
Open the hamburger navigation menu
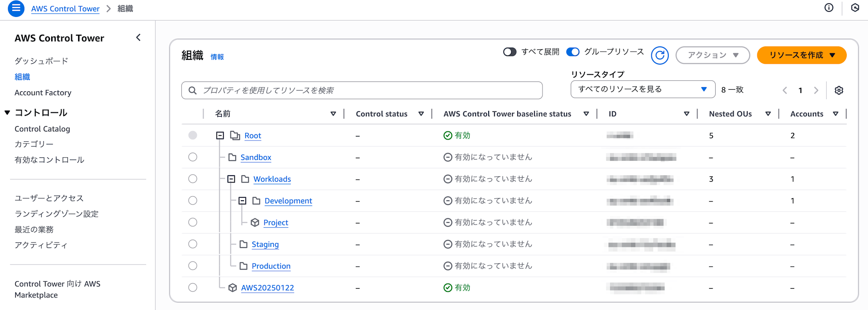point(16,8)
